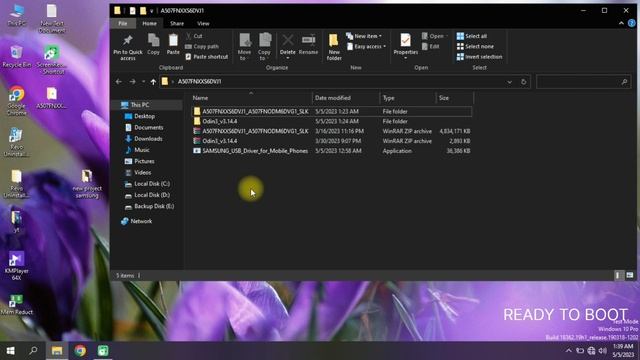
Task: Open address bar history dropdown
Action: [x=509, y=82]
